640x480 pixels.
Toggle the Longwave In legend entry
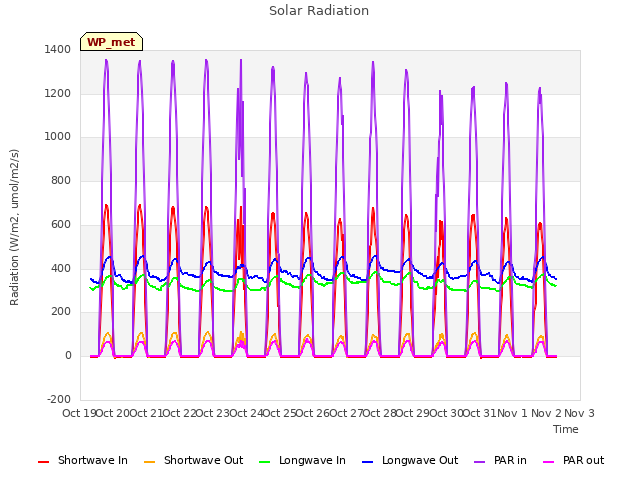(302, 460)
